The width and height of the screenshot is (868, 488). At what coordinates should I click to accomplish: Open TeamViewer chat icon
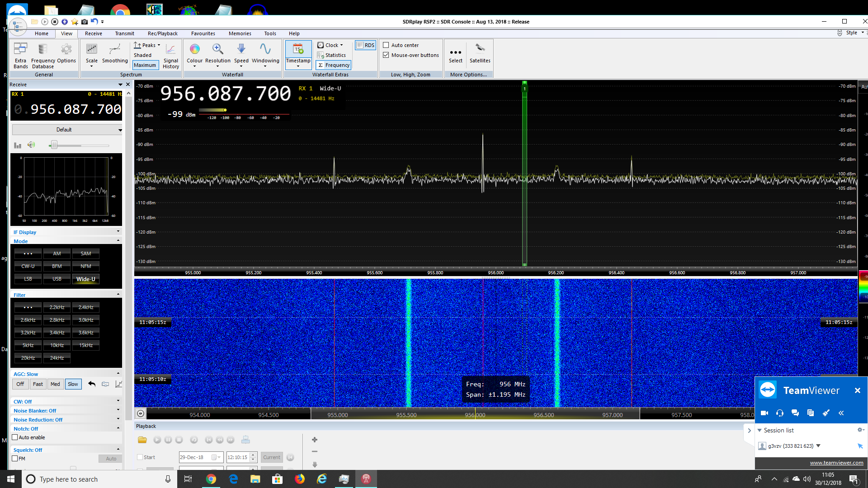pos(795,413)
